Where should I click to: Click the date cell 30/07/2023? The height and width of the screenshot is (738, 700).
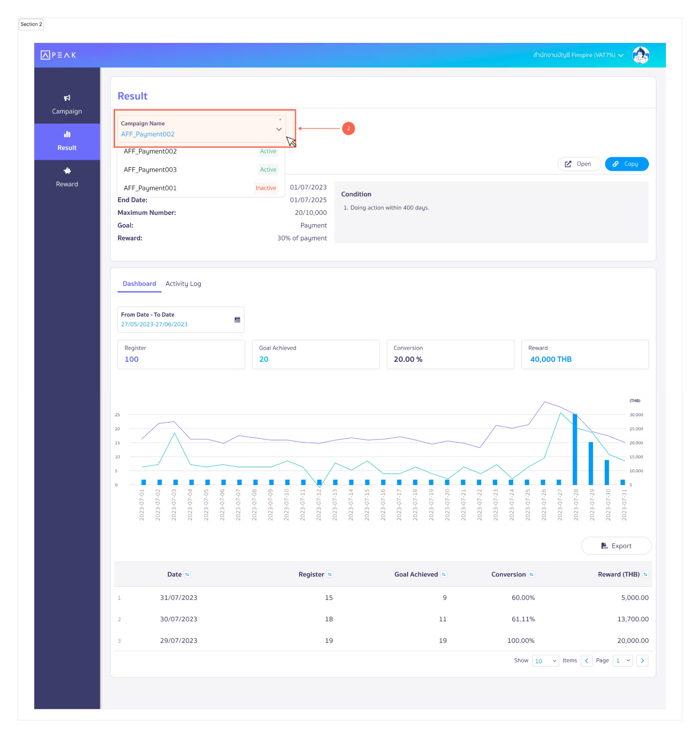[179, 619]
